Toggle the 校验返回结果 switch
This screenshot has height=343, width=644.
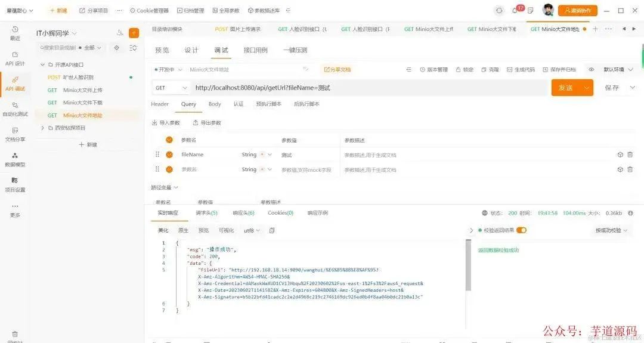522,230
